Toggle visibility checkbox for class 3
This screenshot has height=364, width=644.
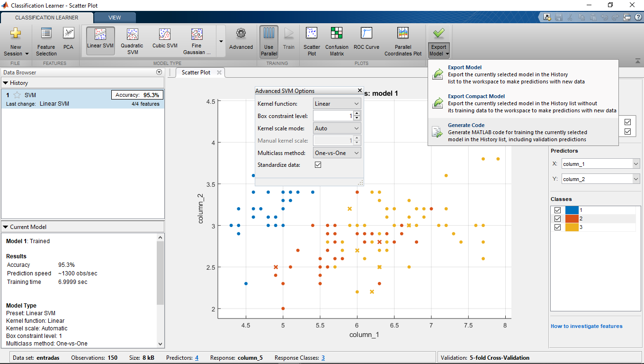click(x=557, y=227)
